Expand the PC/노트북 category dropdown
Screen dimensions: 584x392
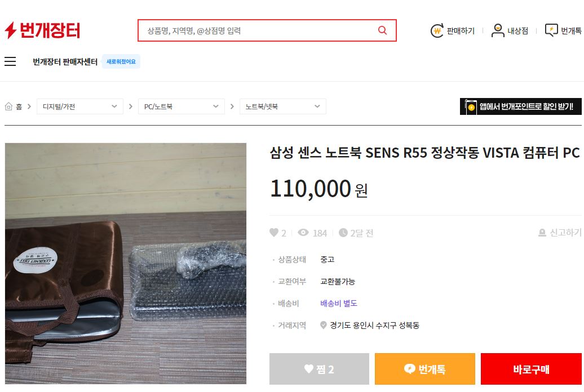[181, 106]
